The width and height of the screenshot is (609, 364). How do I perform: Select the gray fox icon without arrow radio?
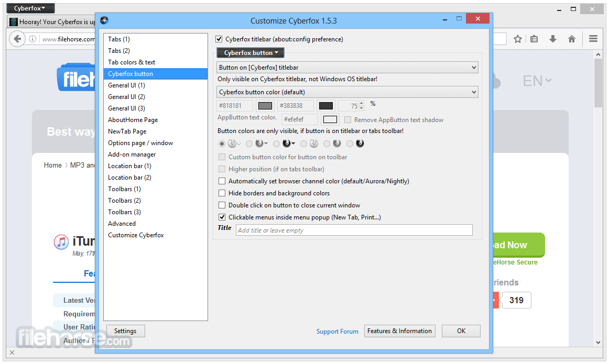(327, 144)
